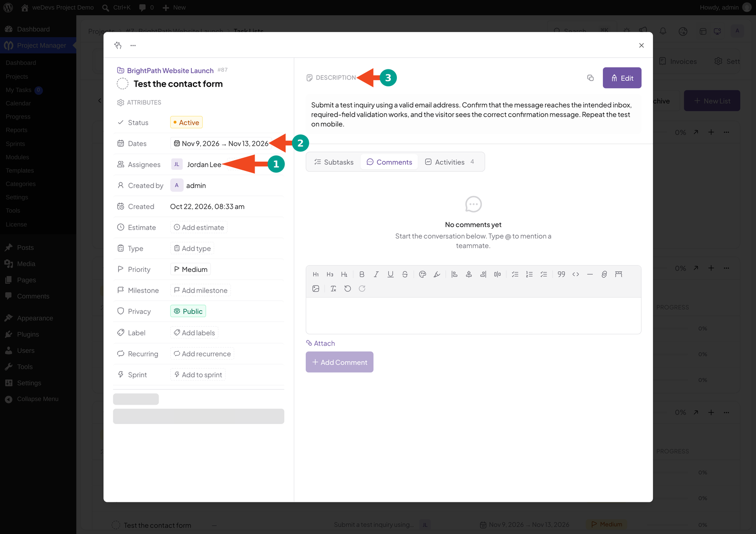
Task: Click the Jordan Lee assignee
Action: [197, 164]
